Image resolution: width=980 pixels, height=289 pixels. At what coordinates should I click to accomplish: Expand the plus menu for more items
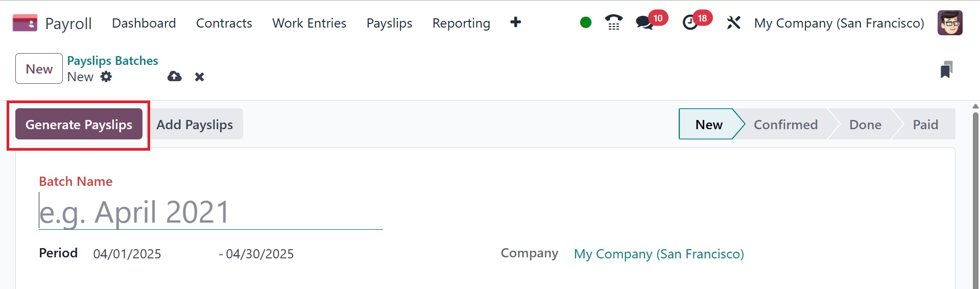coord(515,22)
